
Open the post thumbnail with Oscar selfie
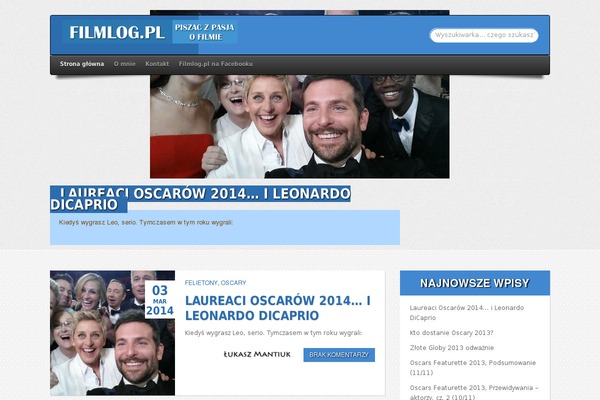point(112,333)
